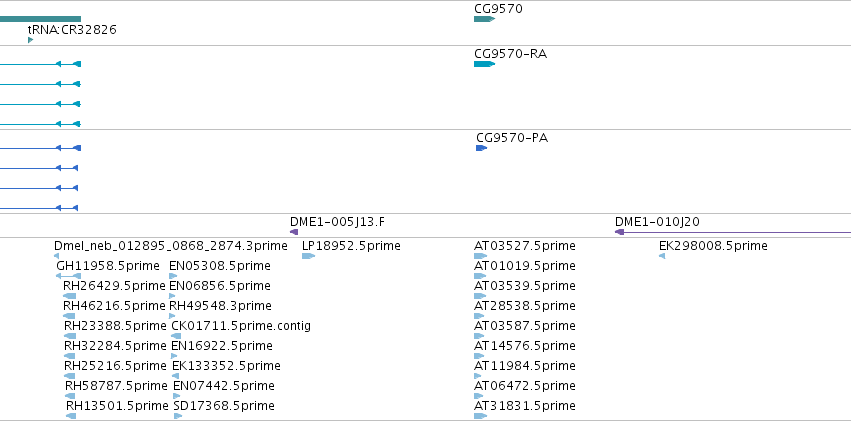The image size is (851, 421).
Task: Open the CK01711.5prime.contig label
Action: (x=241, y=326)
